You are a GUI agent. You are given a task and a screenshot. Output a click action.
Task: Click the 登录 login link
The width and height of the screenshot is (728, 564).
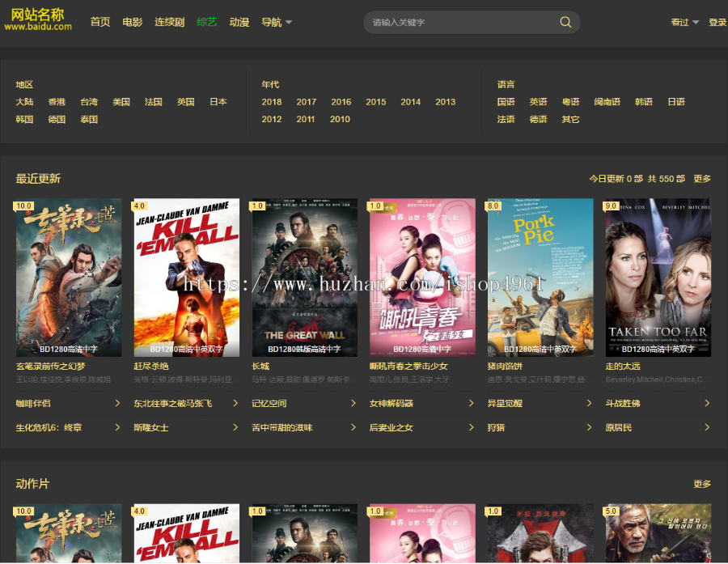click(717, 22)
